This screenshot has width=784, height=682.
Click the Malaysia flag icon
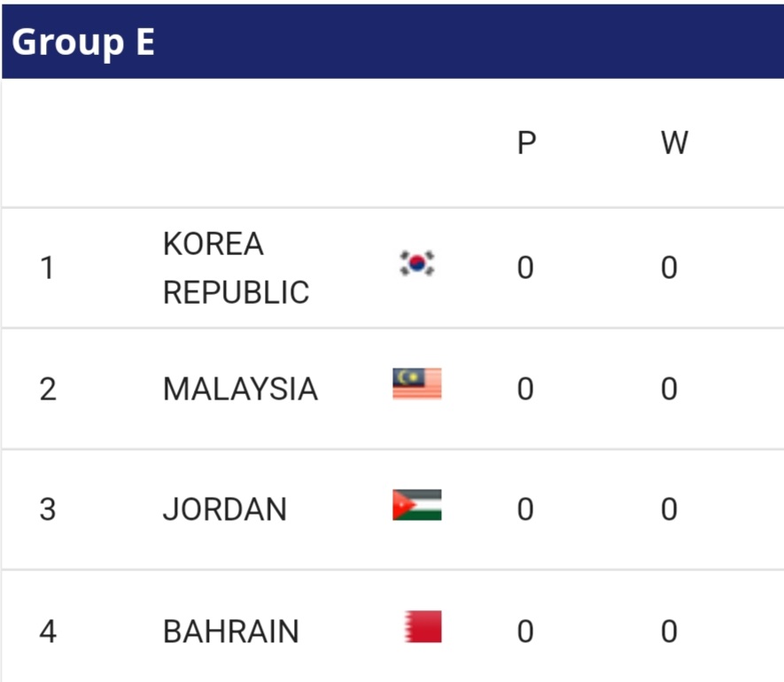click(417, 384)
